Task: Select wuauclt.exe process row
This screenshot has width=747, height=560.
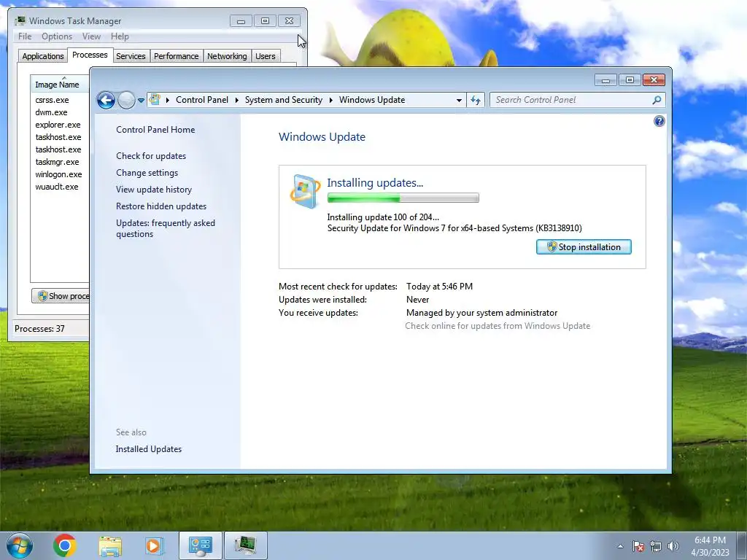Action: pos(61,187)
